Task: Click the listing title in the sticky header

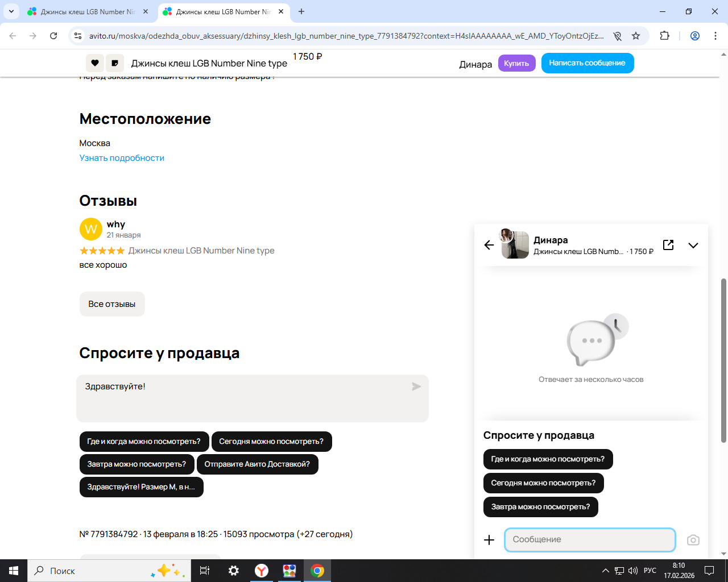Action: [209, 64]
